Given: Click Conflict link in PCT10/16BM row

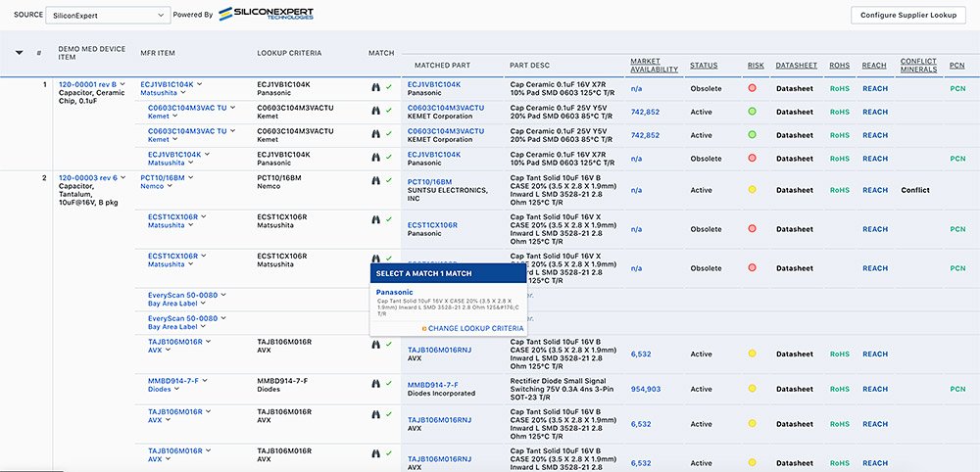Looking at the screenshot, I should [915, 190].
